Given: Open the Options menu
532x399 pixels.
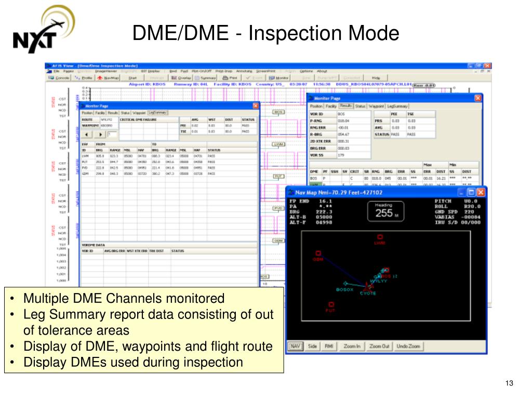Looking at the screenshot, I should [x=306, y=71].
